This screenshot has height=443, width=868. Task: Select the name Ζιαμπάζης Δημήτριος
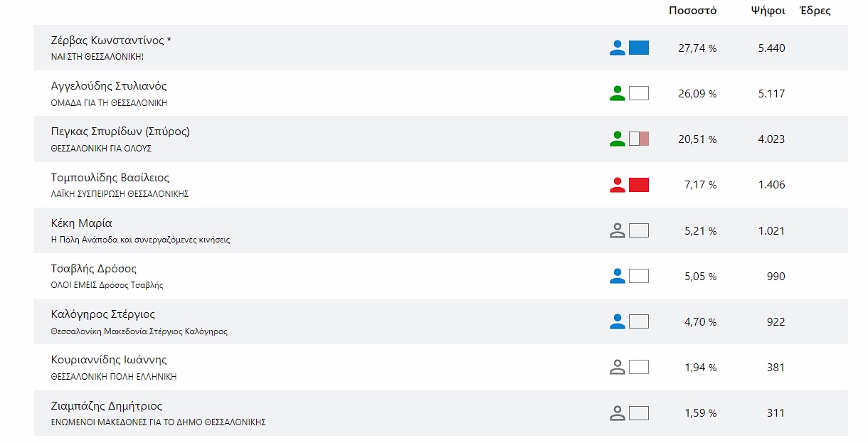click(107, 406)
